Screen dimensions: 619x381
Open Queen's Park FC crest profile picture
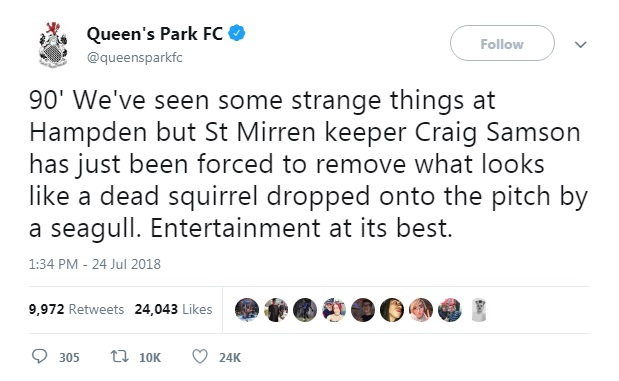tap(53, 44)
